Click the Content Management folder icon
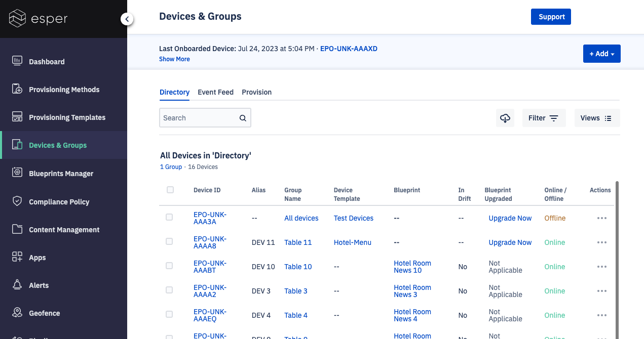Image resolution: width=644 pixels, height=339 pixels. point(17,229)
